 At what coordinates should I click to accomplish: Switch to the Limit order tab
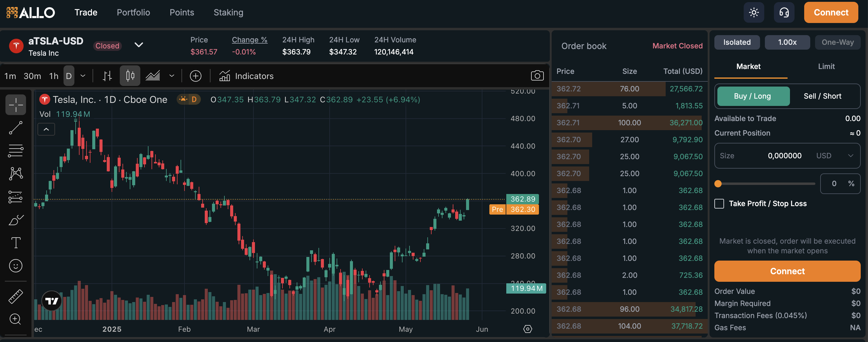coord(826,67)
